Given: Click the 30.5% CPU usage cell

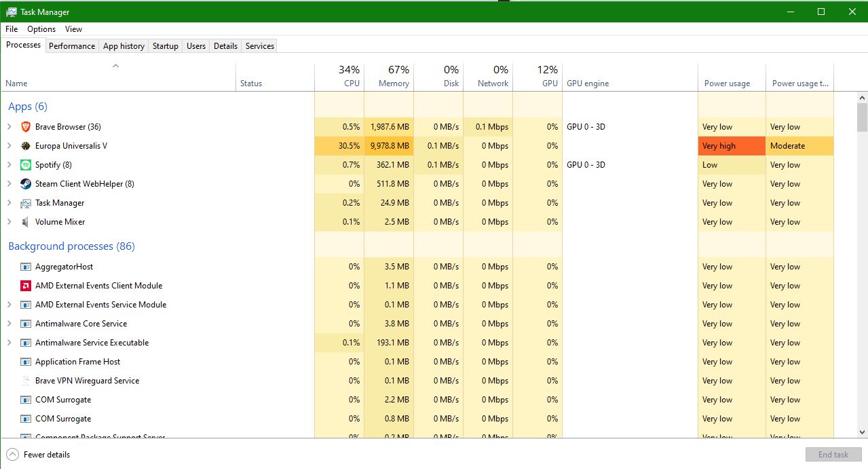Looking at the screenshot, I should (x=339, y=146).
